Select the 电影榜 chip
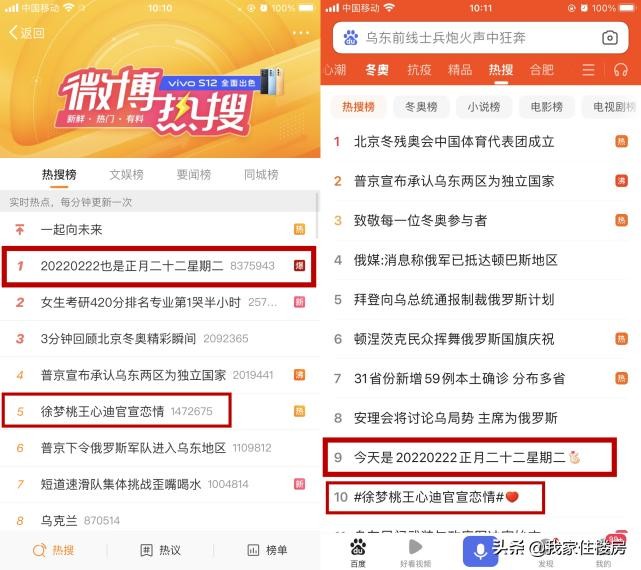Screen dimensions: 641x570 (547, 107)
